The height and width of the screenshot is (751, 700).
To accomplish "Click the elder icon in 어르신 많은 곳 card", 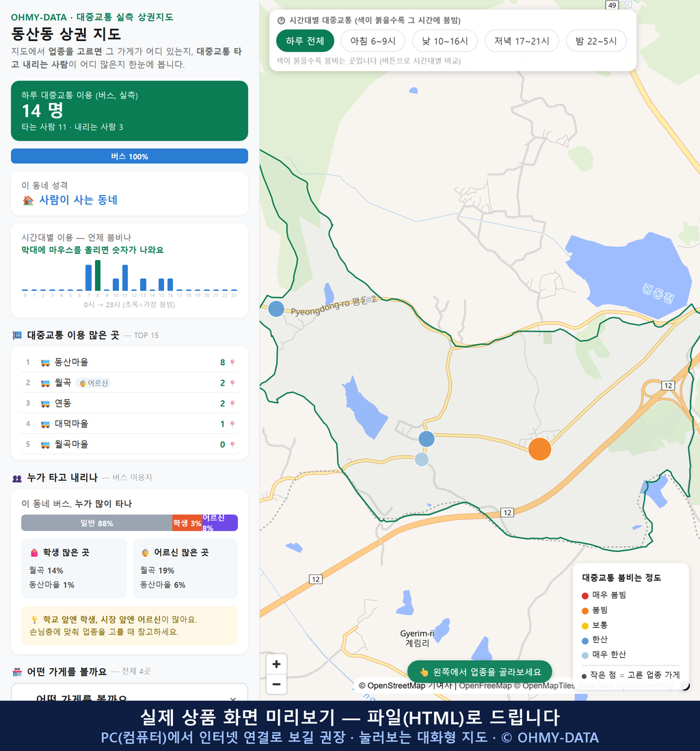I will tap(145, 553).
